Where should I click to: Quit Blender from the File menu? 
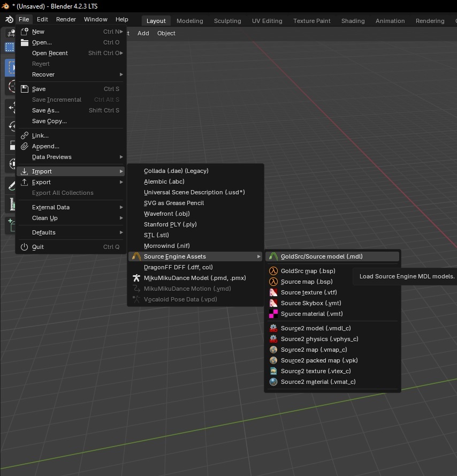click(38, 247)
